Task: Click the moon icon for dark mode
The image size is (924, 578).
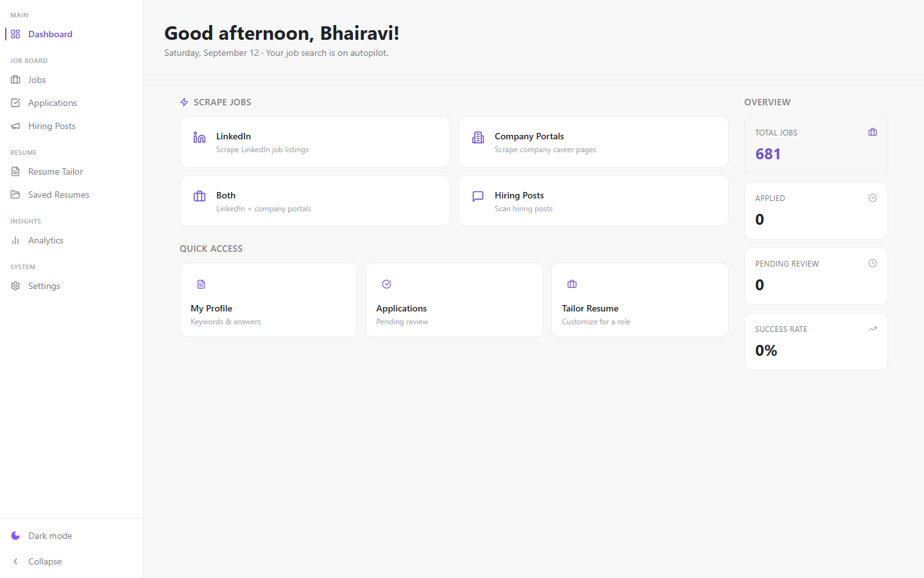Action: 15,536
